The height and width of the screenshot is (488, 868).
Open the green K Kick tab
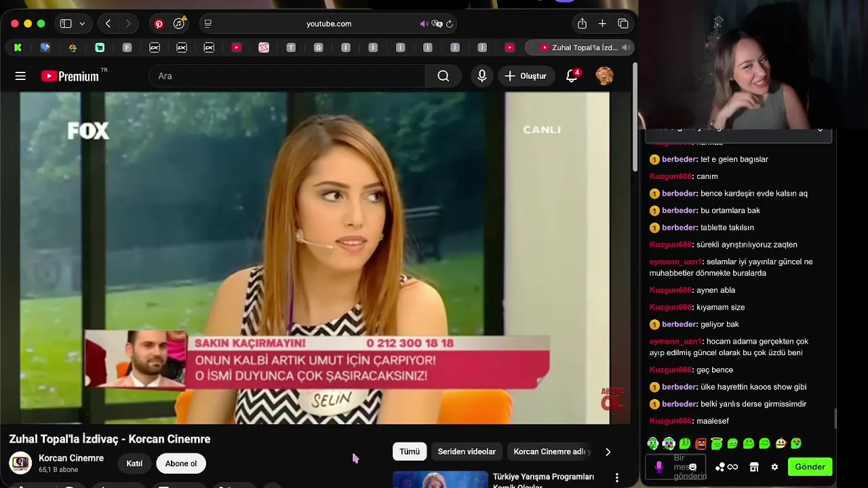click(18, 47)
